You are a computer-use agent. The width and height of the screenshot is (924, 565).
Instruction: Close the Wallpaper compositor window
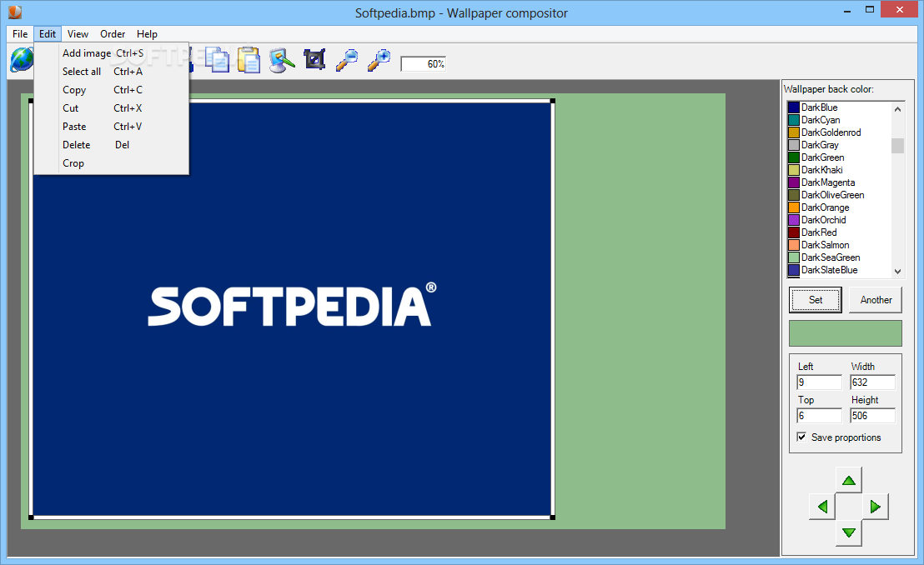(x=899, y=9)
